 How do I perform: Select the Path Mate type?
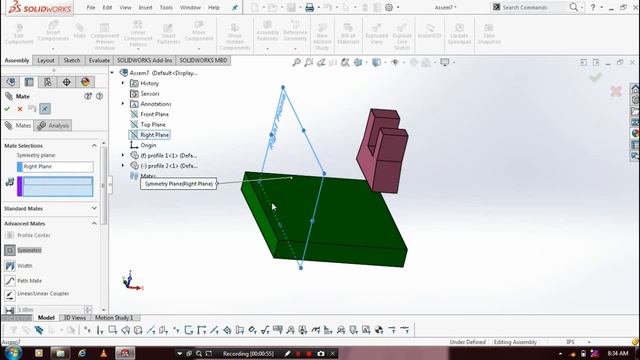(23, 281)
